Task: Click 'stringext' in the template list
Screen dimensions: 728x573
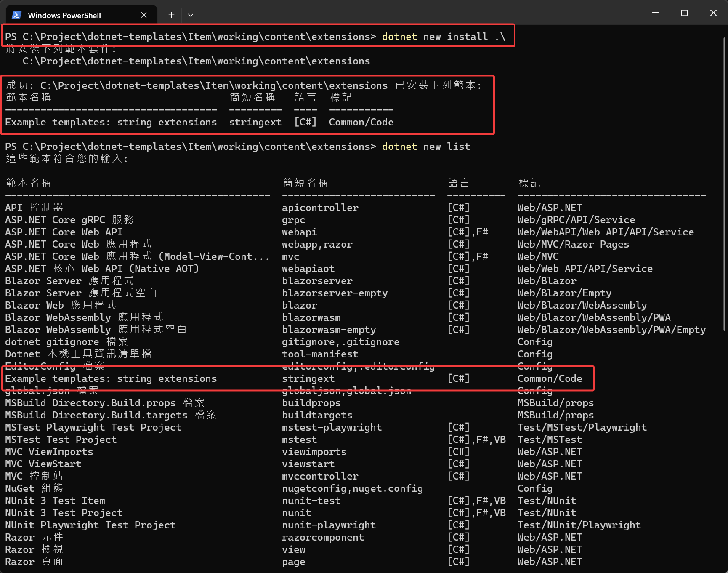Action: pos(308,378)
